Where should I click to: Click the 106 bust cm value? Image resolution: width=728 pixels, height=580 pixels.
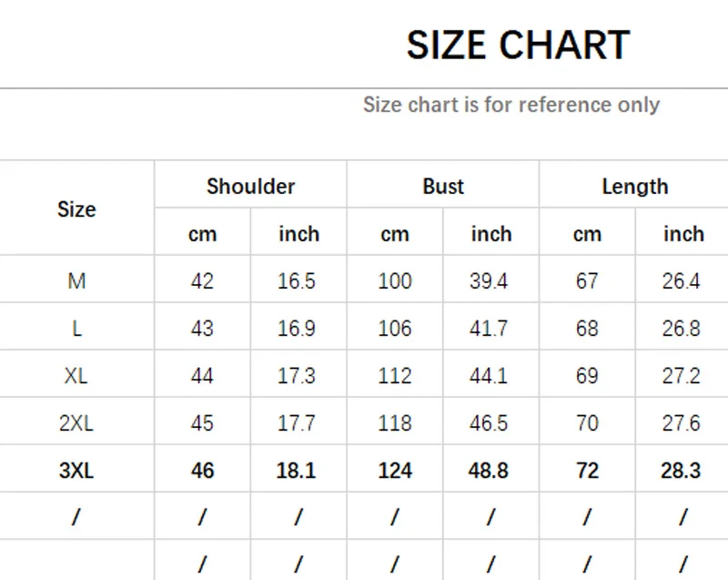pyautogui.click(x=395, y=329)
